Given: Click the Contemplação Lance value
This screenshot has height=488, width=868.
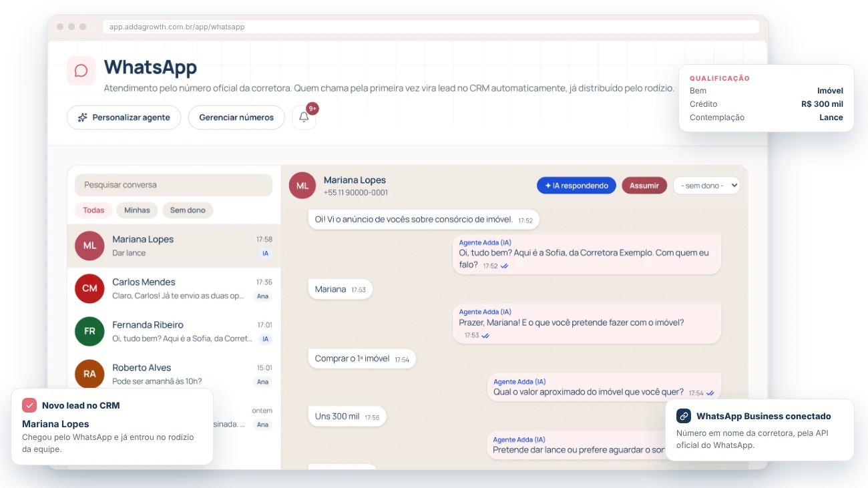Looking at the screenshot, I should point(831,117).
